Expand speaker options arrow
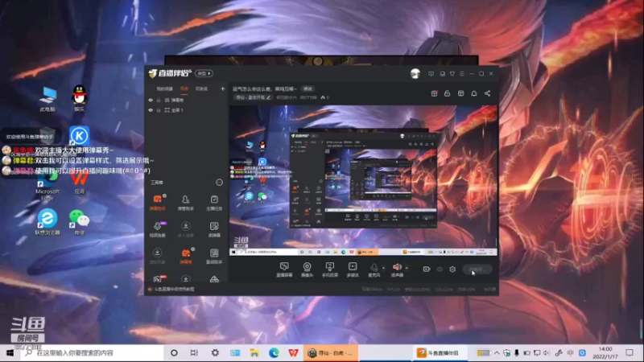 point(407,268)
